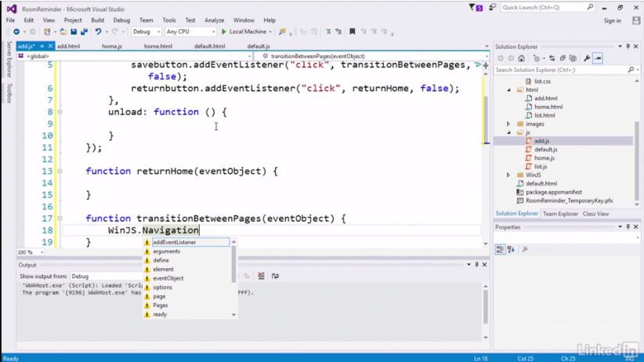Click the Open File folder icon

63,31
